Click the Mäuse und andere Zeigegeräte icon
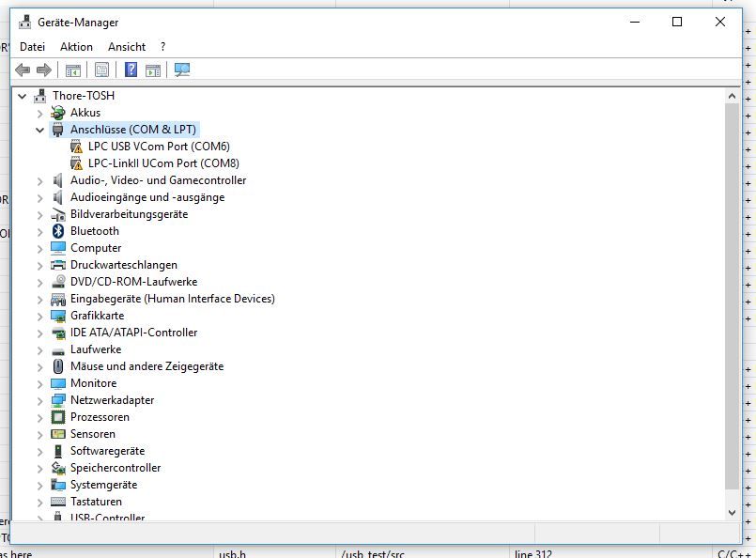This screenshot has height=558, width=756. (58, 366)
